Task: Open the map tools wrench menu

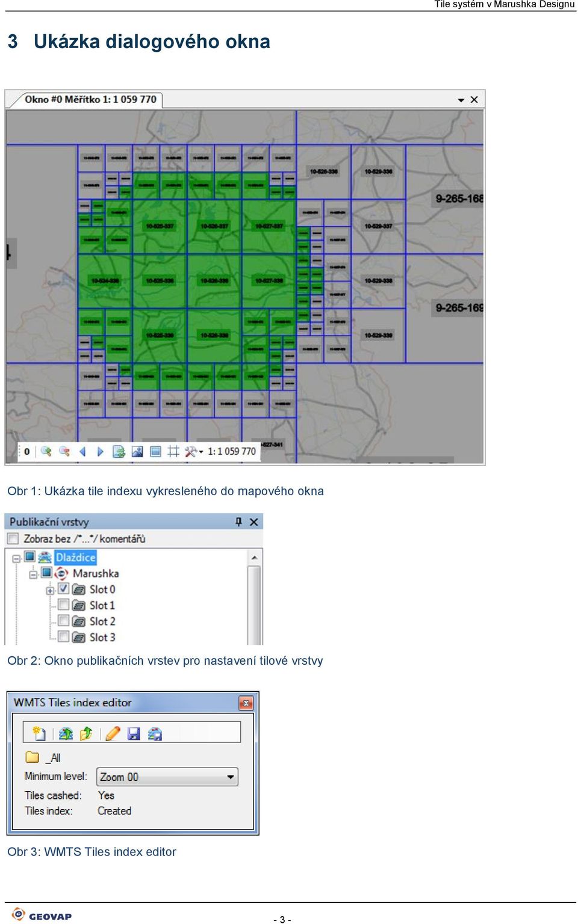Action: 193,451
